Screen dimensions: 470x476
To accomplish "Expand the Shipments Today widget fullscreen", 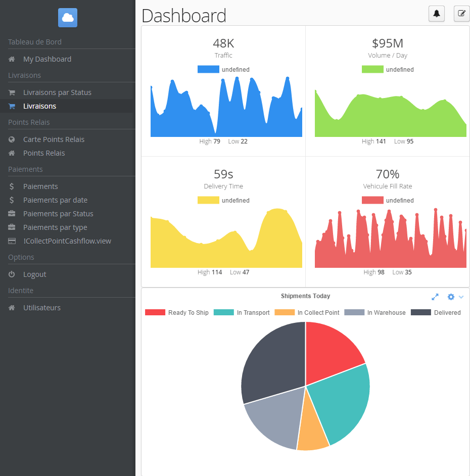I will tap(435, 297).
